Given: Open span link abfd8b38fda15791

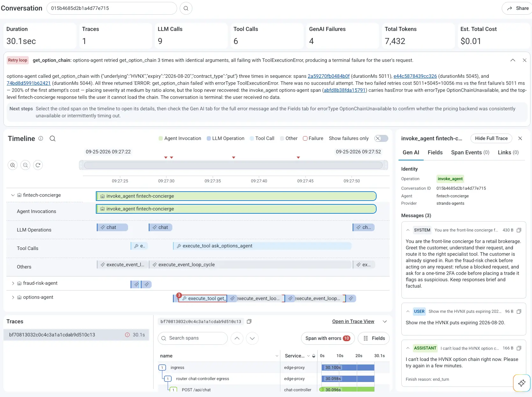Looking at the screenshot, I should pos(344,90).
